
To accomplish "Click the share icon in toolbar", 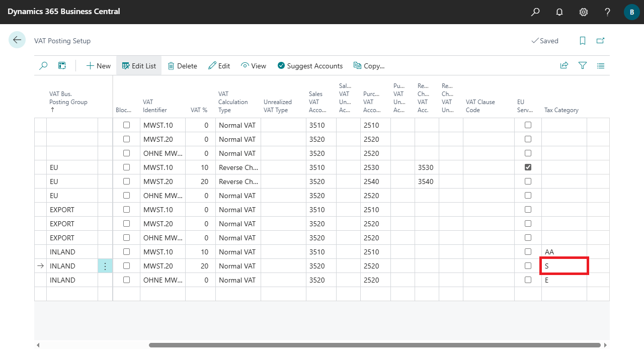I will [564, 65].
